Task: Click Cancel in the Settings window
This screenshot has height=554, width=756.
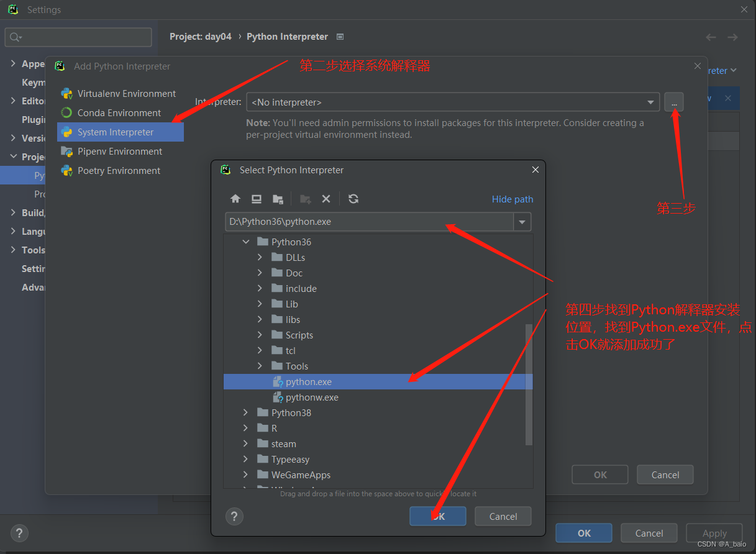Action: (x=649, y=533)
